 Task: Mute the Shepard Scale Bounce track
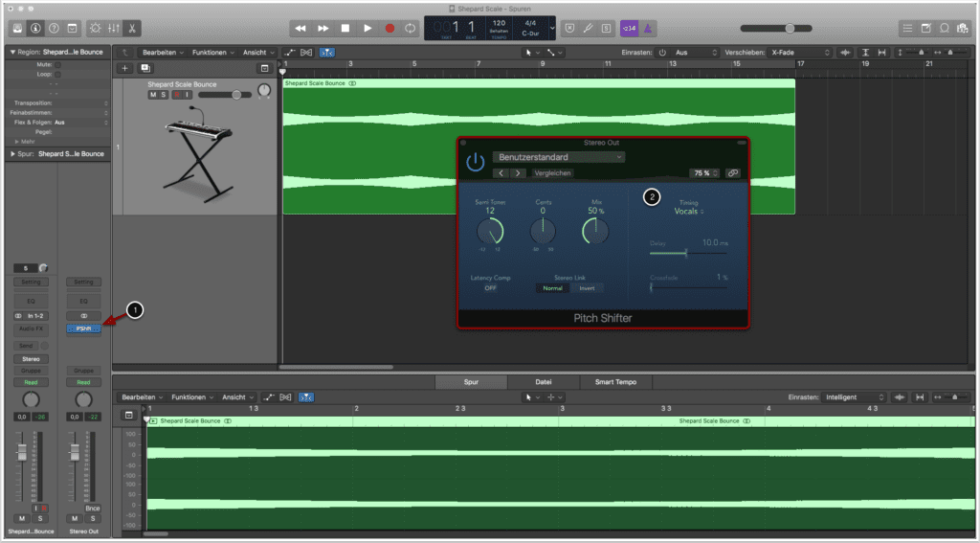(152, 95)
